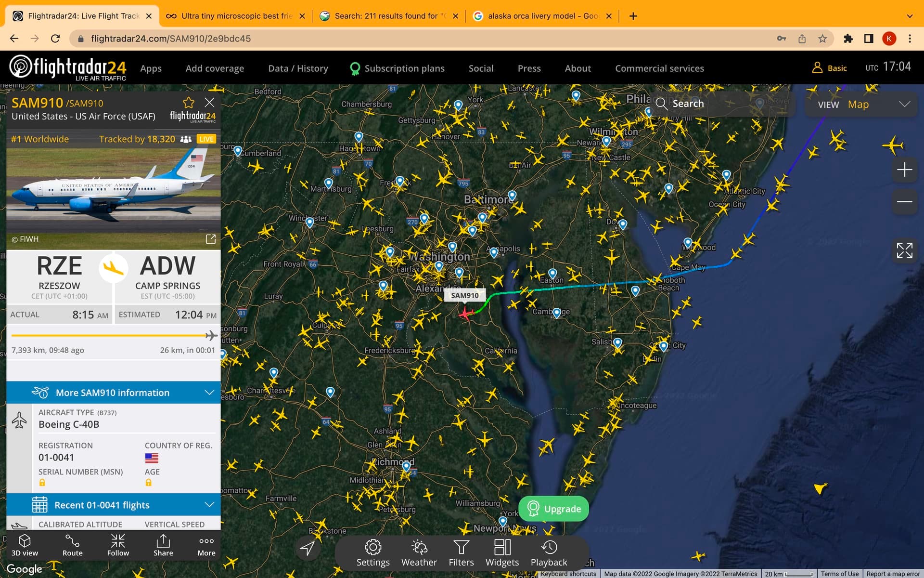Open the Filters funnel icon

coord(461,552)
